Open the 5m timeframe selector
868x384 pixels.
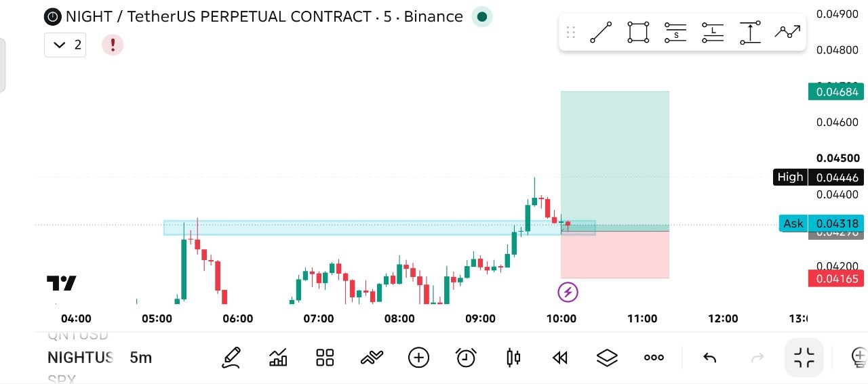point(141,358)
